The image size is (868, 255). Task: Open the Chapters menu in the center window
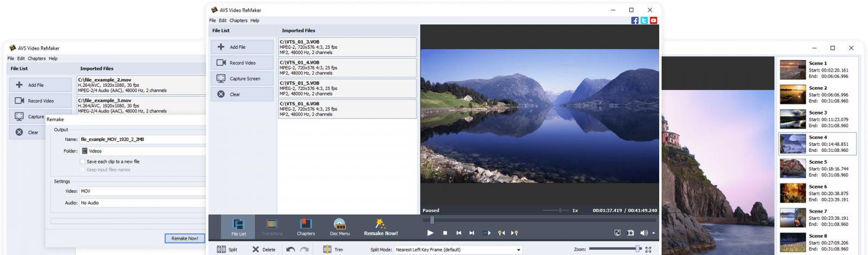click(x=238, y=21)
